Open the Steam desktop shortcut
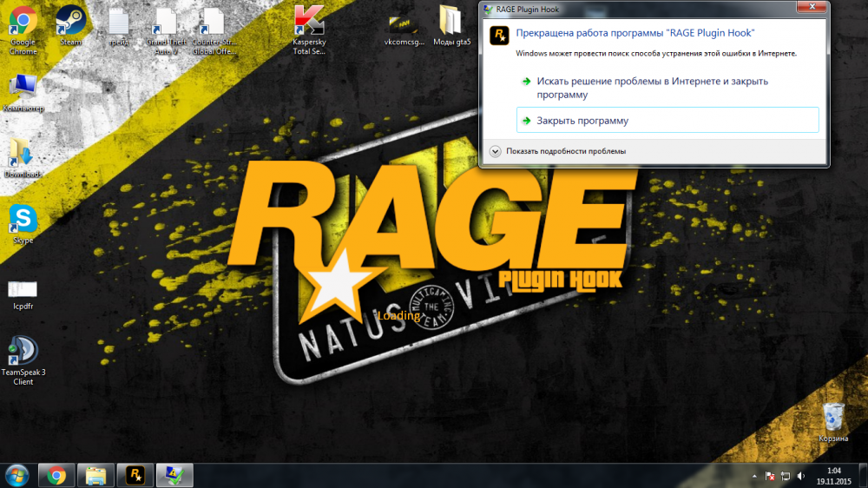 pos(71,26)
